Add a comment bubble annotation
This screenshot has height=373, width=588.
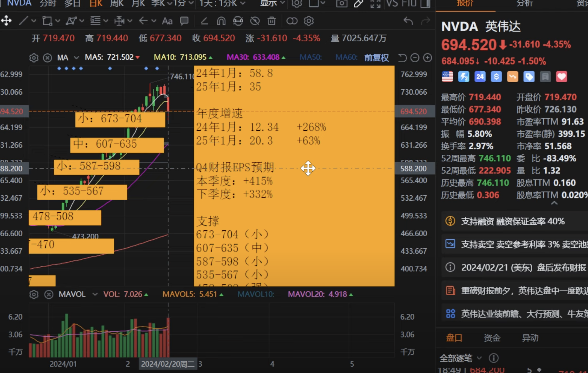[184, 21]
